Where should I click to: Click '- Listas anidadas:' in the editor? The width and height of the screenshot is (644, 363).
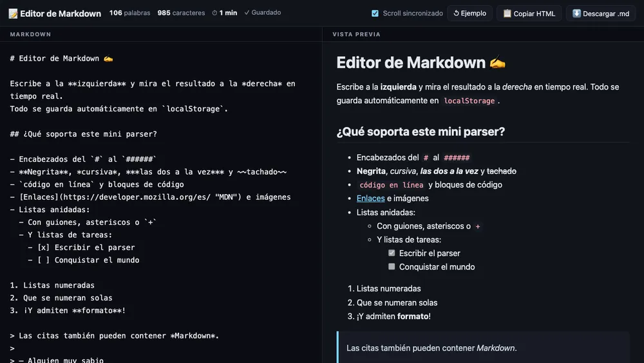(50, 210)
